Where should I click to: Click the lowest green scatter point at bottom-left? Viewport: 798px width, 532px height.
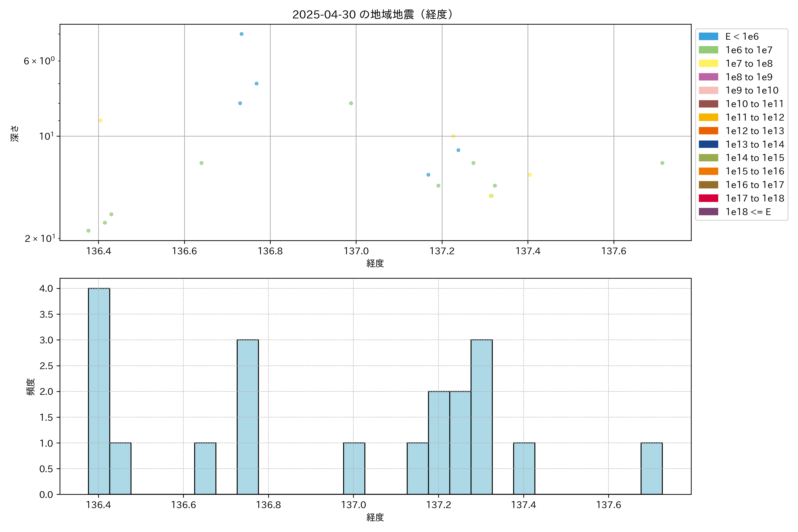click(88, 231)
